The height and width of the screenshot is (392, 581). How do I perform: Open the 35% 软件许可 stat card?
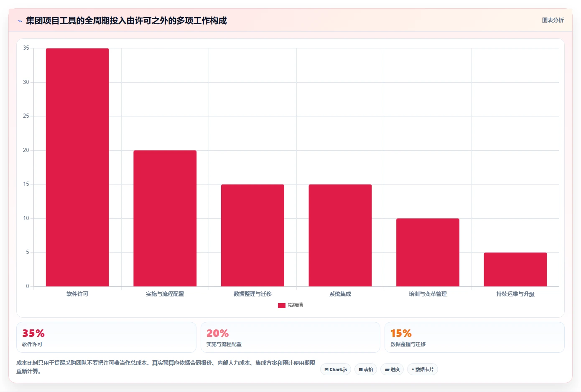(106, 337)
